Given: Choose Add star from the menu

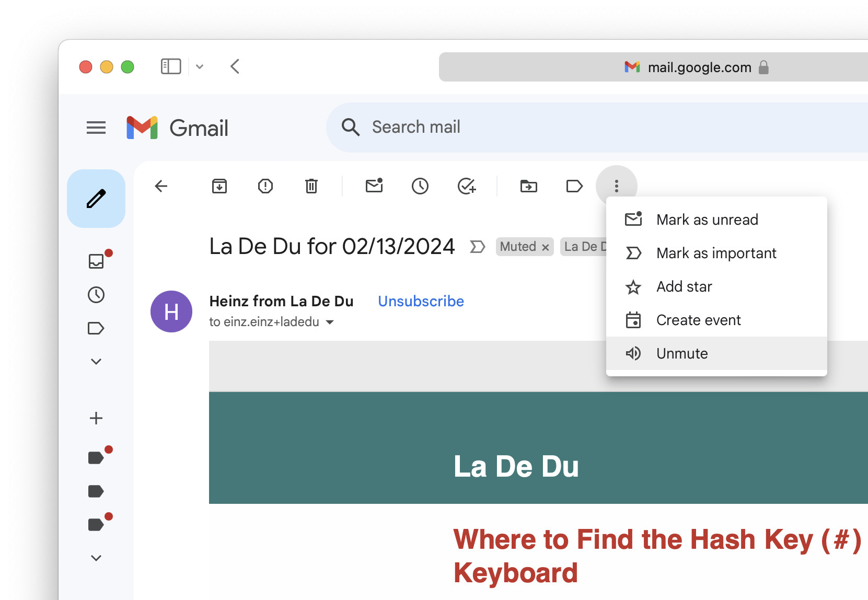Looking at the screenshot, I should [x=716, y=286].
